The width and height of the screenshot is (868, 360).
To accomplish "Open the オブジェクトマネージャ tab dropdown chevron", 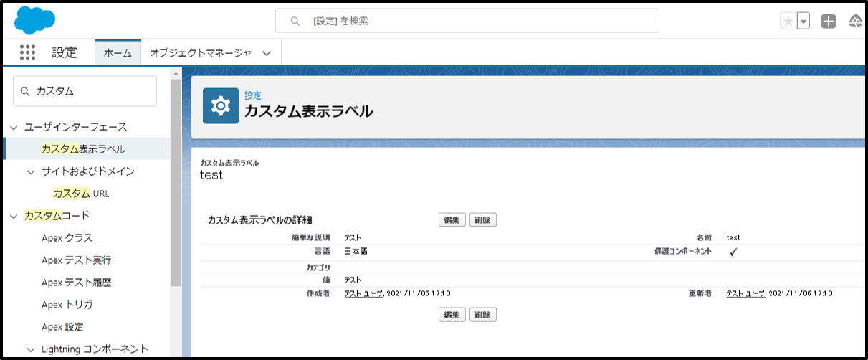I will pyautogui.click(x=267, y=53).
